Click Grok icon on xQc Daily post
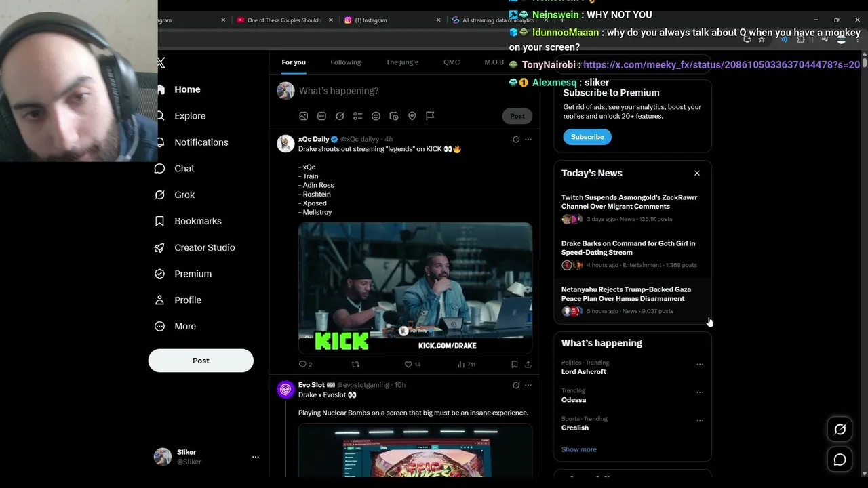The image size is (868, 488). 516,140
